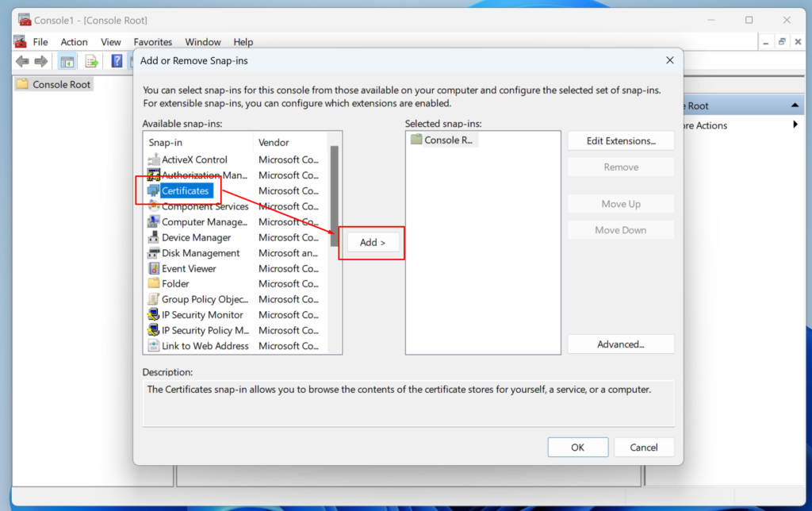Select Console Root in the left tree

pos(61,84)
